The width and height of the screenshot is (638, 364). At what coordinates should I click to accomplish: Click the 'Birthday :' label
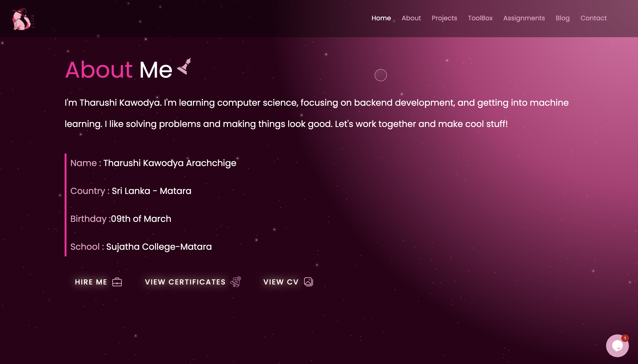tap(91, 219)
